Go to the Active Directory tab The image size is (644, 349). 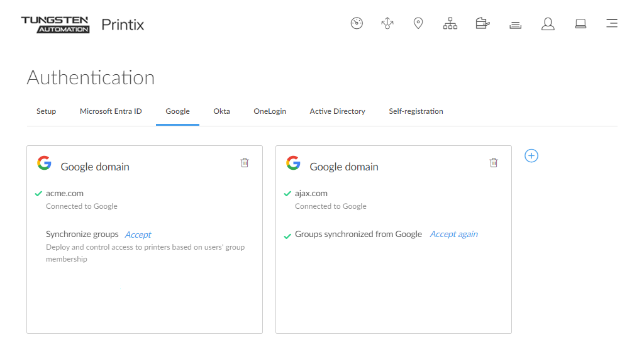(x=337, y=111)
